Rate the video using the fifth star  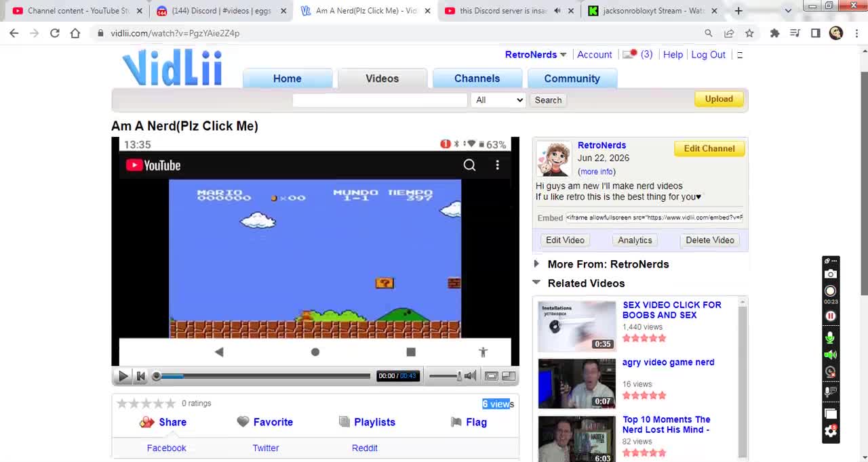[x=171, y=404]
